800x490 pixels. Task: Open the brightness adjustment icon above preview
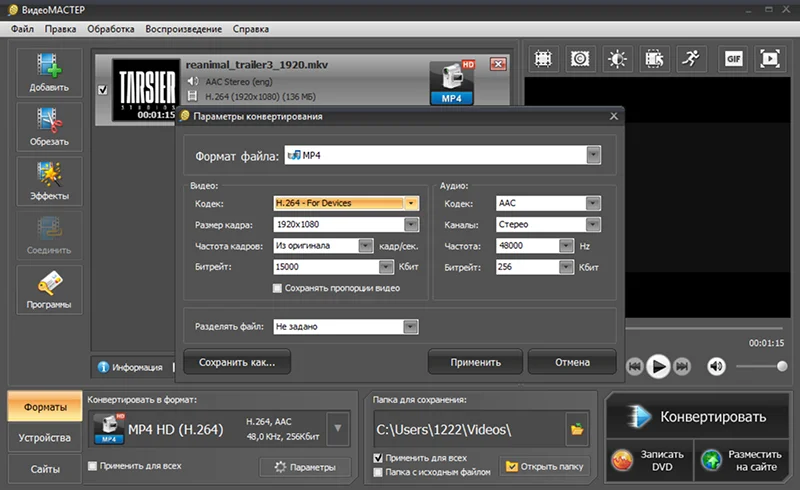click(x=617, y=59)
